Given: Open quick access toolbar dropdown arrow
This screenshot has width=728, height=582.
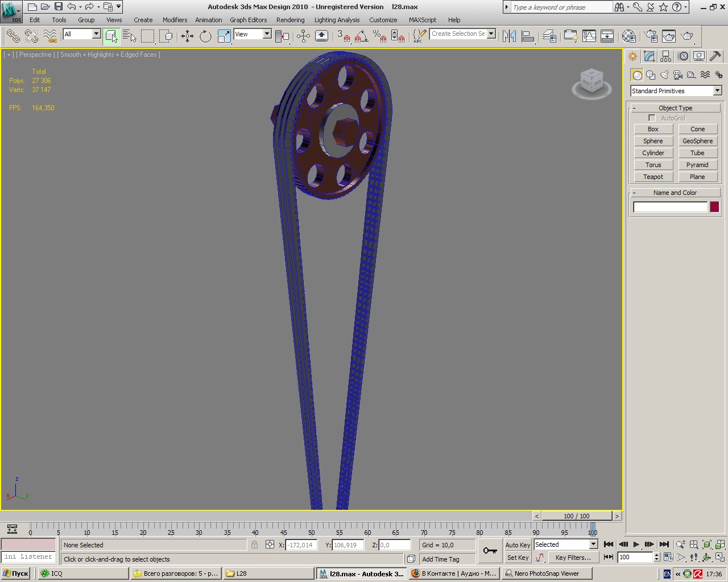Looking at the screenshot, I should pyautogui.click(x=118, y=7).
